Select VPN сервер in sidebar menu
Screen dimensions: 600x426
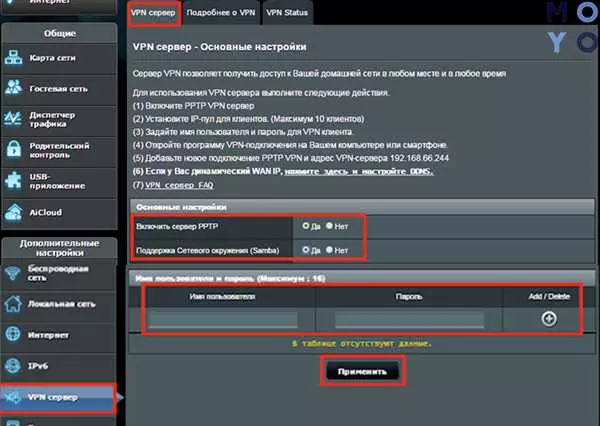pos(57,397)
